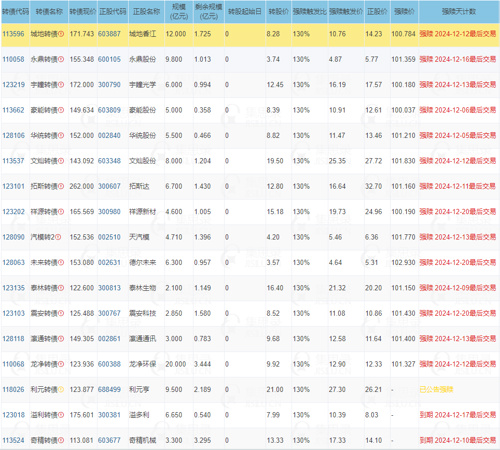Sort by 转债现价 column header

[83, 12]
